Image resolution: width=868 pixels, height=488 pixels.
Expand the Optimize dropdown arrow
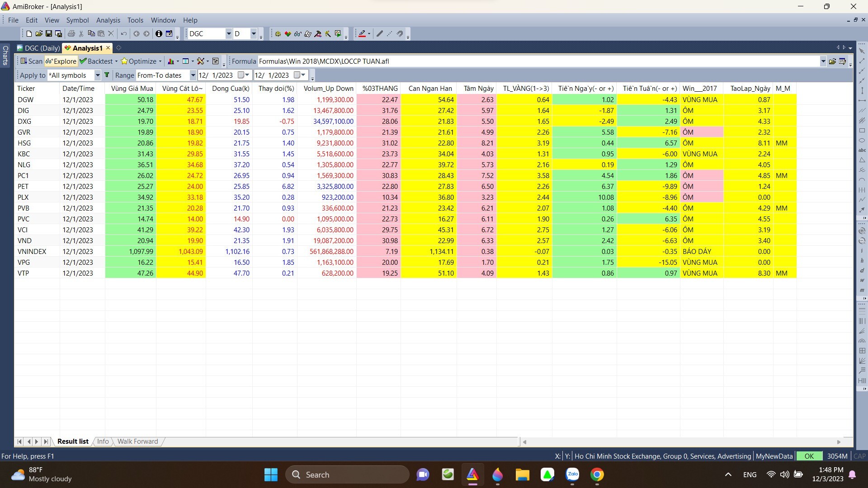tap(160, 61)
